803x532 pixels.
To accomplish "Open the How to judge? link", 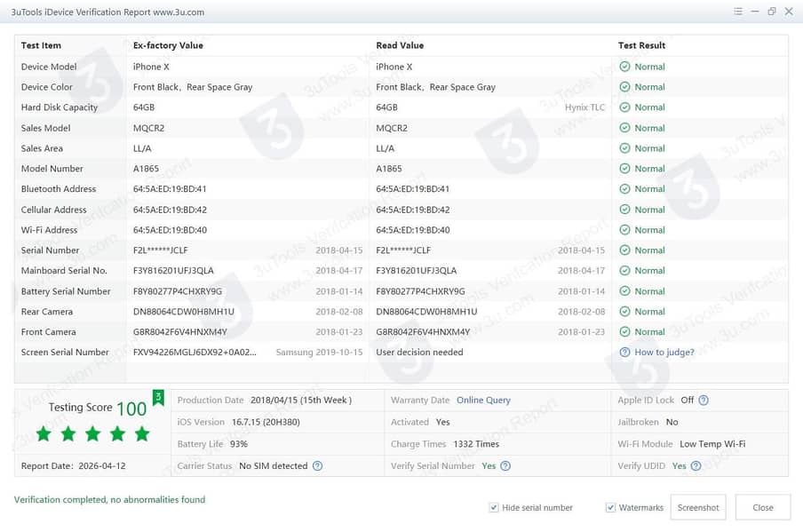I will pyautogui.click(x=664, y=353).
